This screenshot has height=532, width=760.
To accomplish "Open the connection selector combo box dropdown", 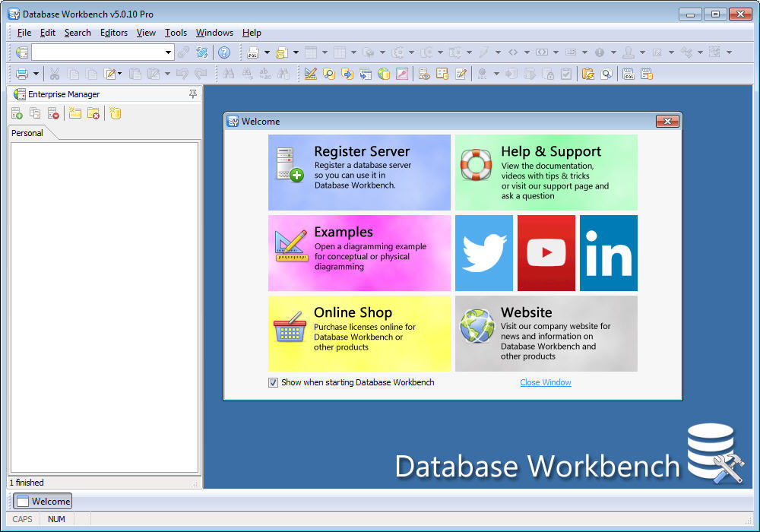I will click(x=168, y=52).
